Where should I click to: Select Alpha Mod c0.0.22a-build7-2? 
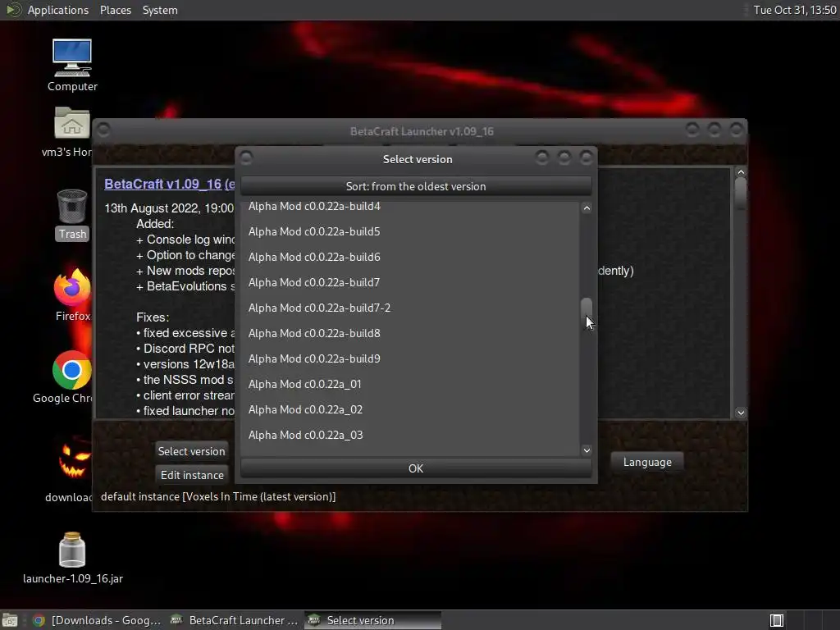coord(411,308)
